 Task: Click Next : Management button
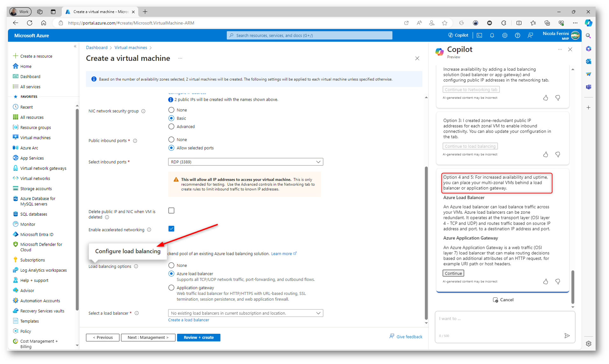pyautogui.click(x=148, y=337)
